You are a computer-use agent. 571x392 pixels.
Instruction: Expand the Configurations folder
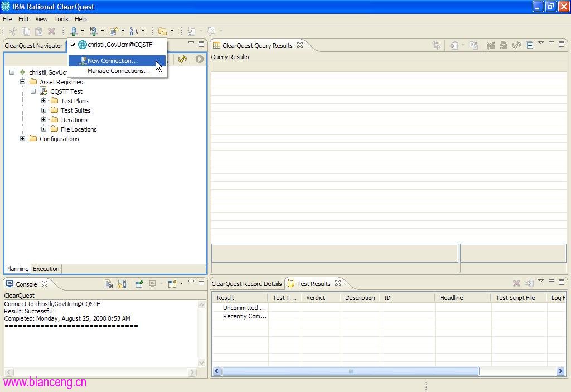(x=22, y=138)
